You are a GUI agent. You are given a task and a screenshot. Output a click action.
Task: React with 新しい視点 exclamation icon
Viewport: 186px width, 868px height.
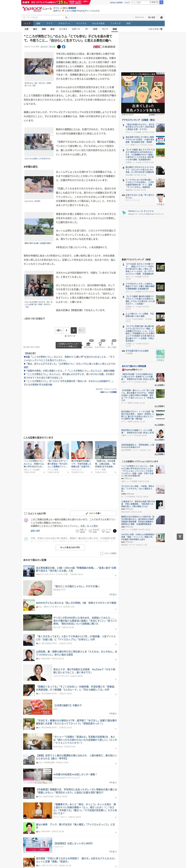pyautogui.click(x=112, y=344)
